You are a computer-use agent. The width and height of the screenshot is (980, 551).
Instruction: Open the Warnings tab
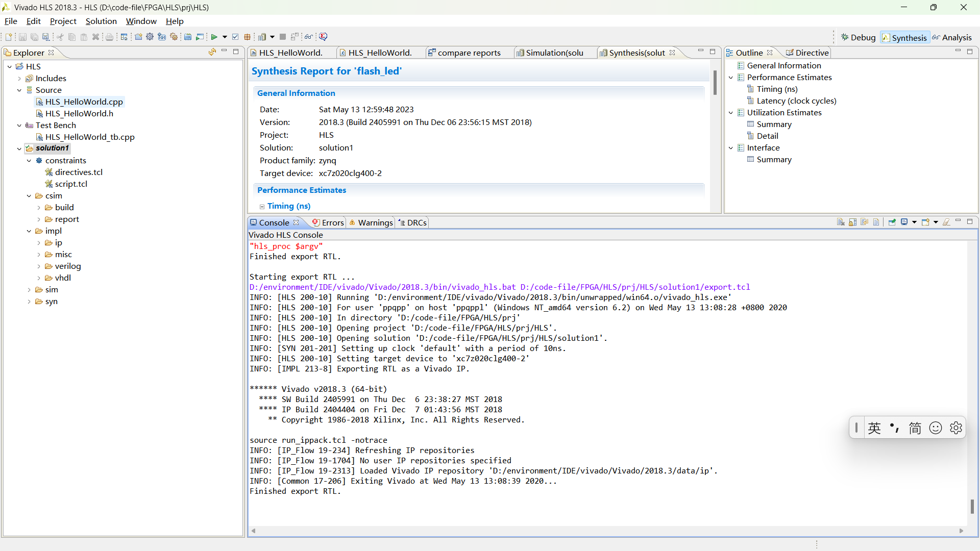tap(371, 222)
